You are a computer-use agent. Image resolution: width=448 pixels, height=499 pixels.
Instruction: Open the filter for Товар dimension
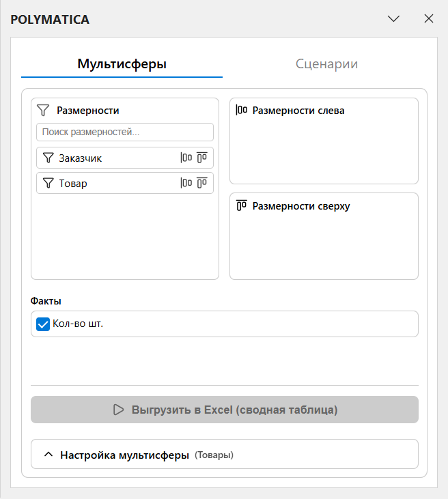pyautogui.click(x=48, y=184)
